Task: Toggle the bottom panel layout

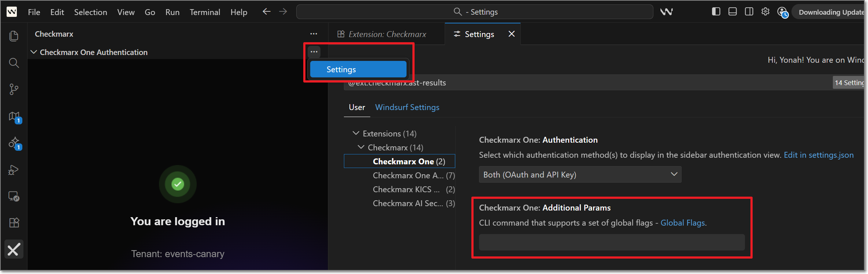Action: click(x=732, y=12)
